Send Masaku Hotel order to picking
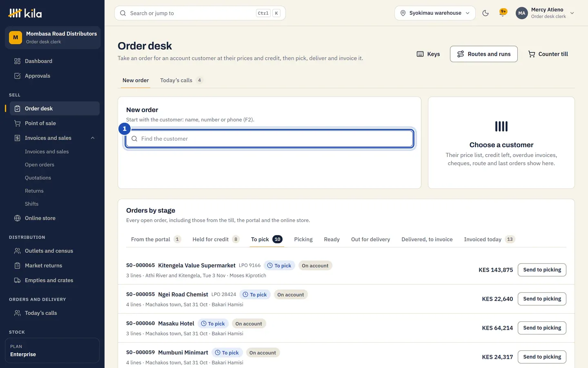 (542, 328)
